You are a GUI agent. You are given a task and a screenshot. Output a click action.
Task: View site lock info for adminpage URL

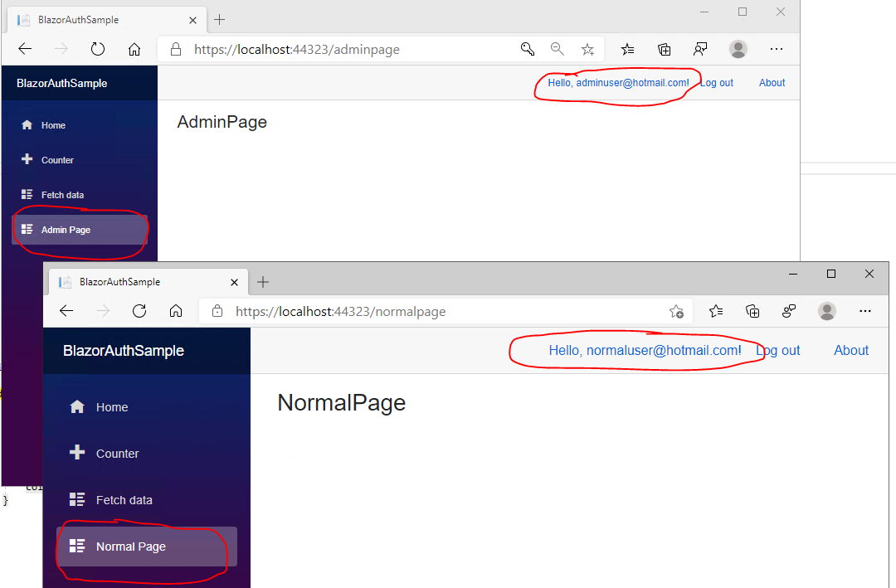click(176, 49)
